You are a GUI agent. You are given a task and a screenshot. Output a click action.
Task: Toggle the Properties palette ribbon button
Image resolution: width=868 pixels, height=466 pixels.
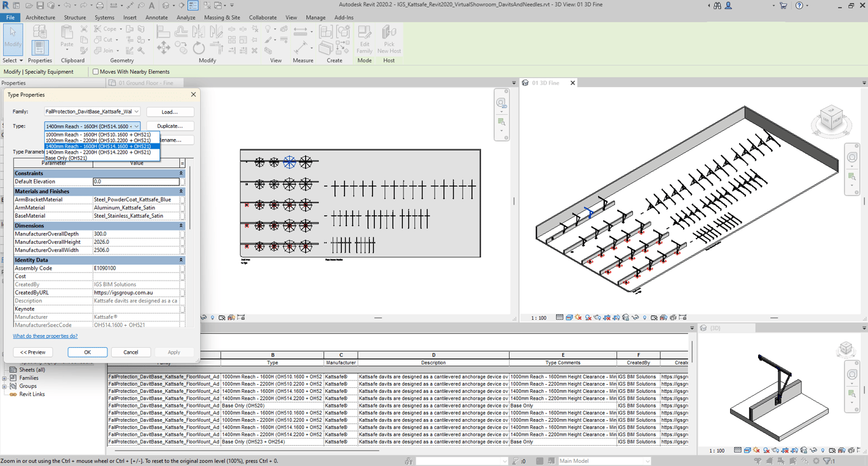39,48
